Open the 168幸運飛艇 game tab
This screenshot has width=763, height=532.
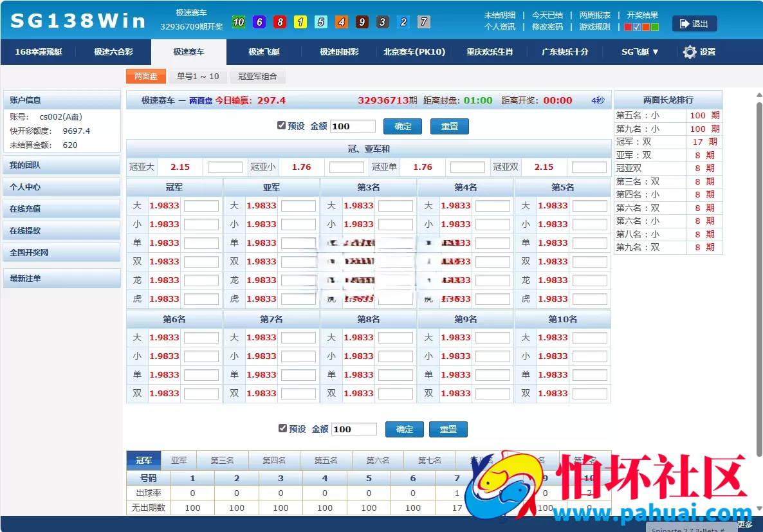[x=39, y=52]
